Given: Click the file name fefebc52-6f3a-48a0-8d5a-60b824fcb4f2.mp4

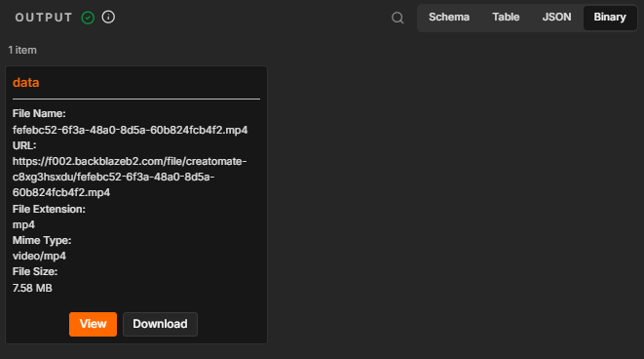Looking at the screenshot, I should [x=131, y=130].
